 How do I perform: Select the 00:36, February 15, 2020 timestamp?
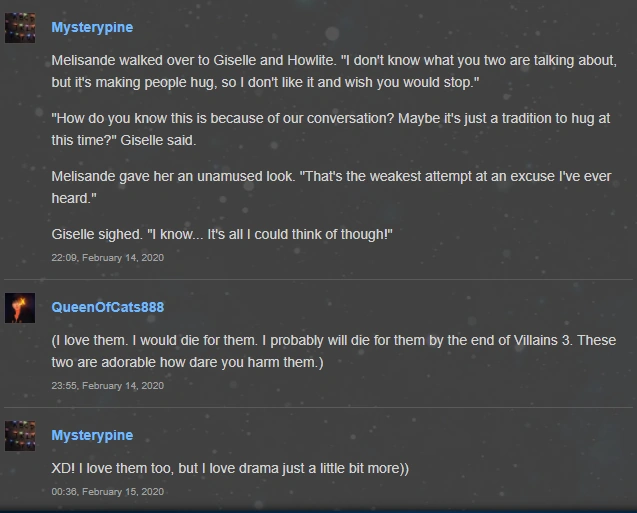(108, 492)
